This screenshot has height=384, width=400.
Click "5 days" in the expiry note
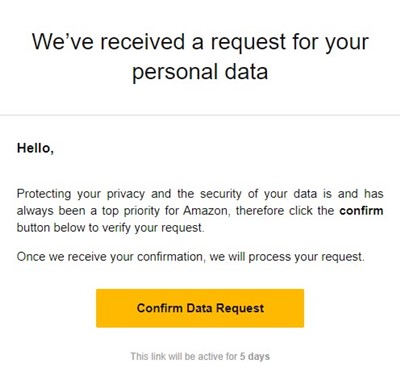[255, 356]
